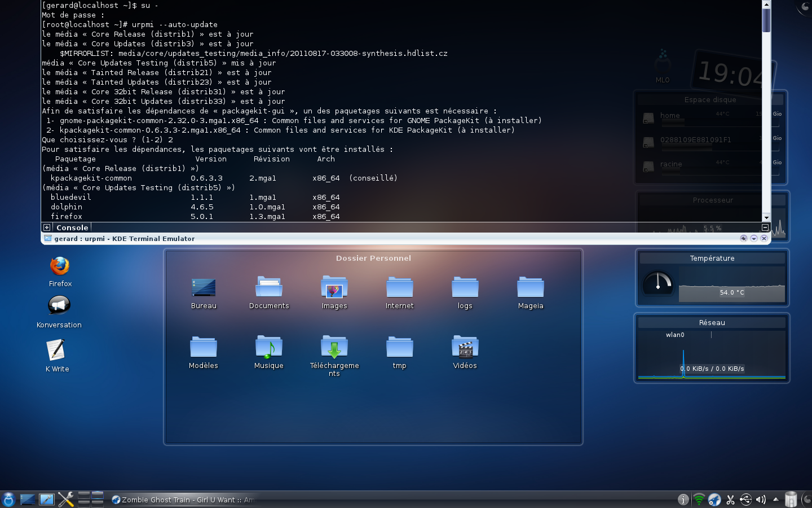Screen dimensions: 812x508
Task: Click the panel toolbox cashew in the bottom corner
Action: pos(807,500)
